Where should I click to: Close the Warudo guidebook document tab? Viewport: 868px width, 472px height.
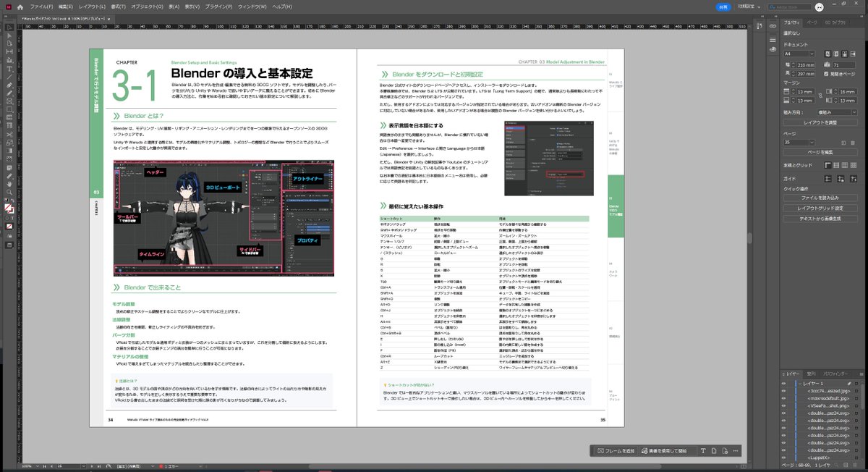(x=109, y=19)
